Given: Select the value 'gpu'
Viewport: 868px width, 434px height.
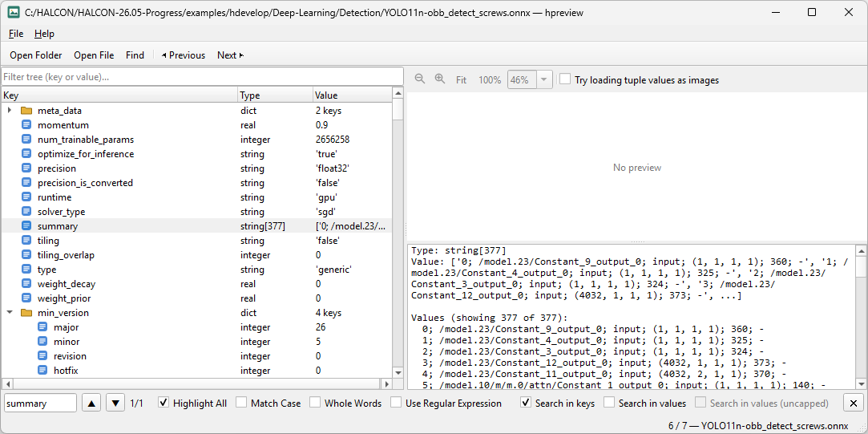Looking at the screenshot, I should point(326,197).
